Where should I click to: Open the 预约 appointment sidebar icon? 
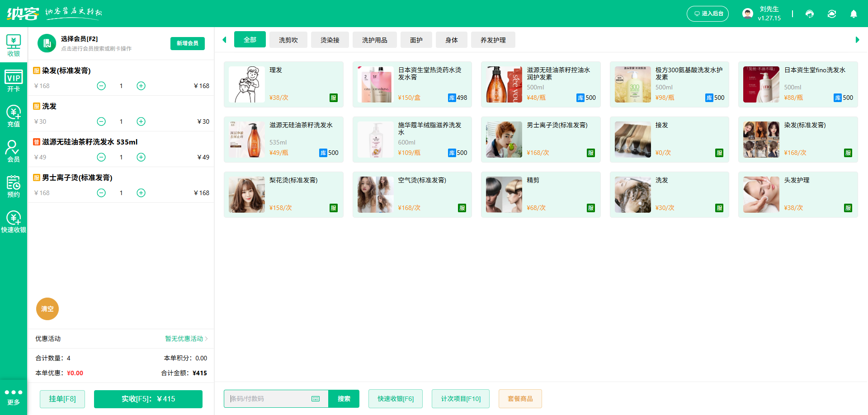(x=14, y=185)
